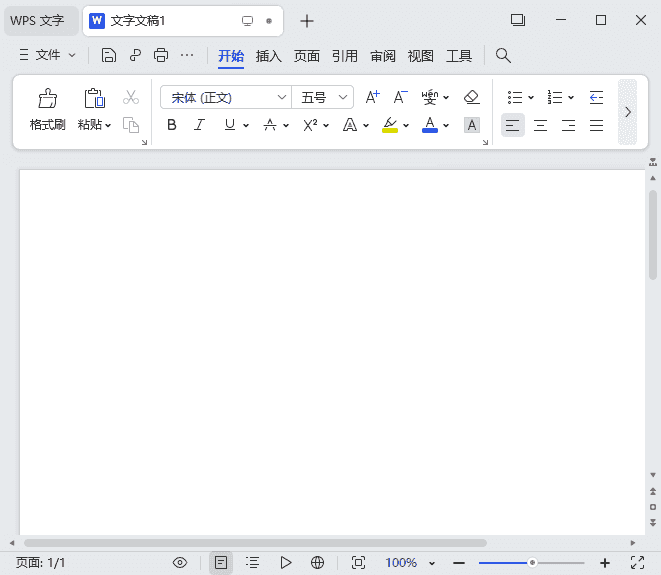Viewport: 661px width, 575px height.
Task: Click the new tab plus button
Action: coord(307,20)
